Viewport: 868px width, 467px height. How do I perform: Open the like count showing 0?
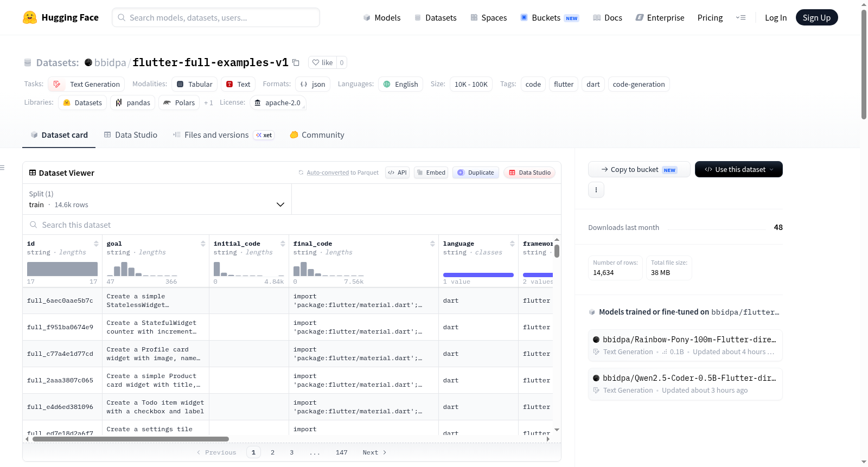click(x=342, y=62)
